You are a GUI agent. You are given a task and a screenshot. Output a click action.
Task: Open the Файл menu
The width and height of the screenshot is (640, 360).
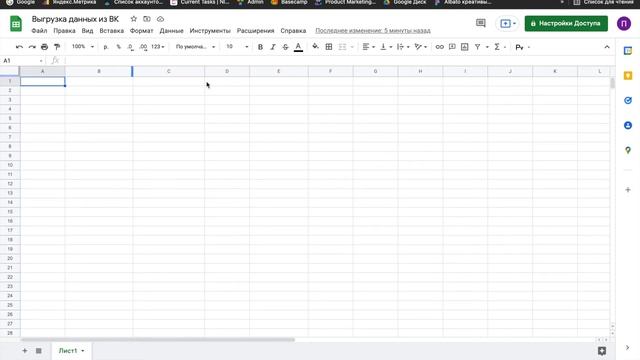click(39, 31)
